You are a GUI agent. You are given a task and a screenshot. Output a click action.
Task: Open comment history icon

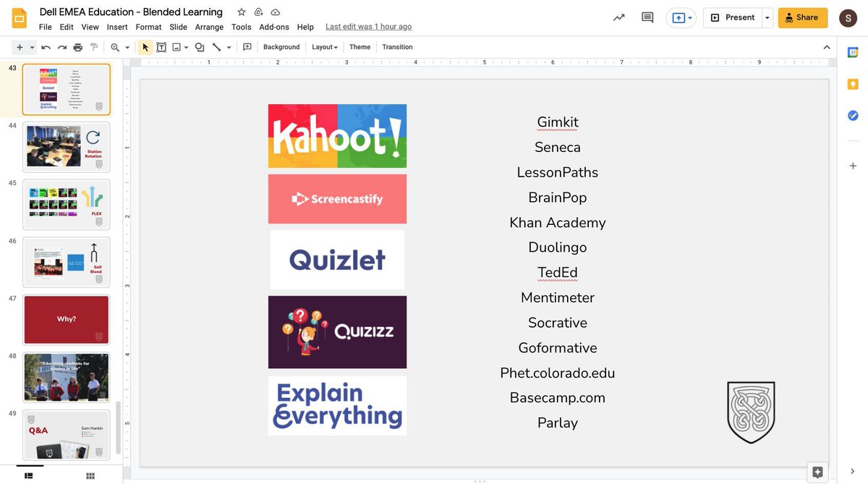click(647, 17)
